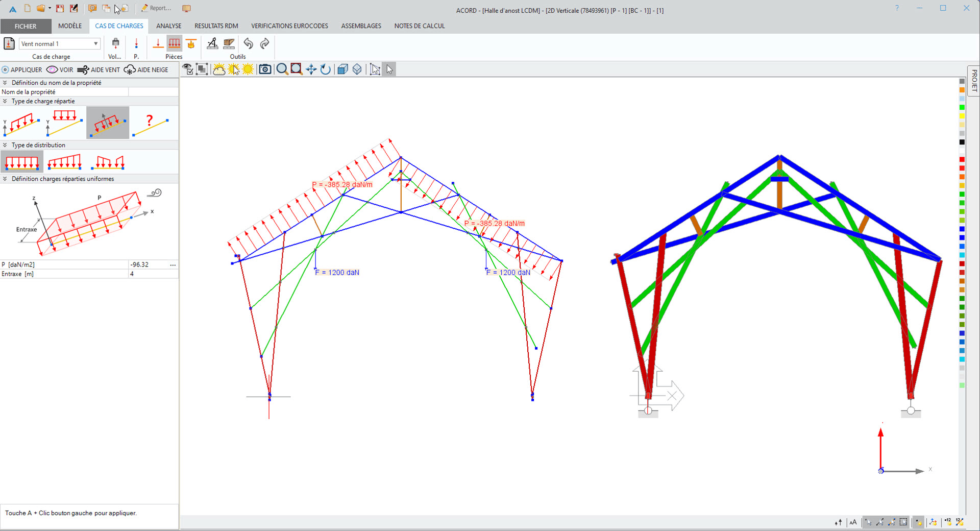
Task: Click the volume load icon (Vol...)
Action: pyautogui.click(x=115, y=44)
